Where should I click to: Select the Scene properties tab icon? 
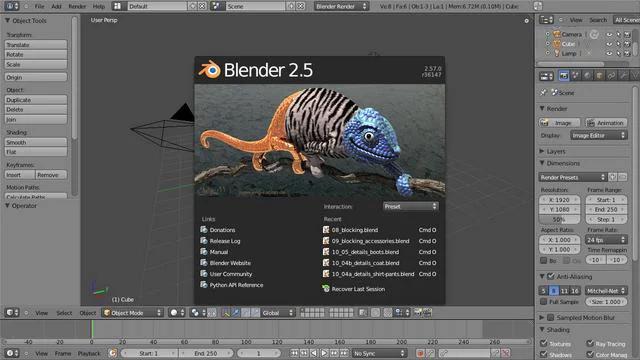coord(576,76)
